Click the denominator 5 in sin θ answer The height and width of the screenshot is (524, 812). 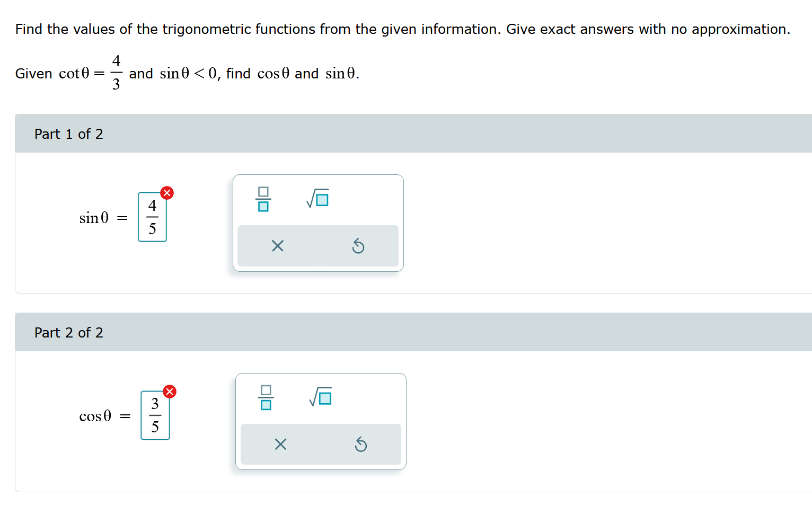click(153, 229)
